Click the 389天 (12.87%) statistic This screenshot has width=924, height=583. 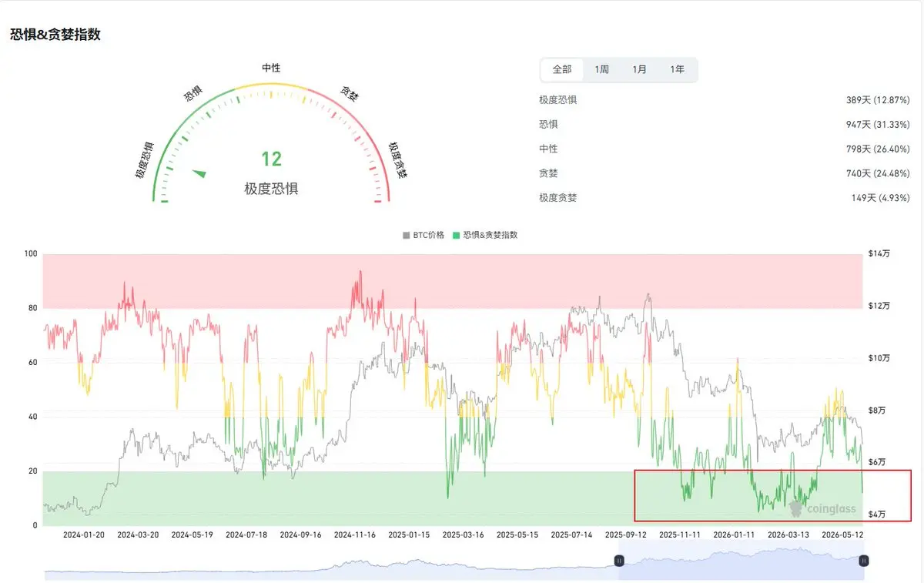click(878, 100)
